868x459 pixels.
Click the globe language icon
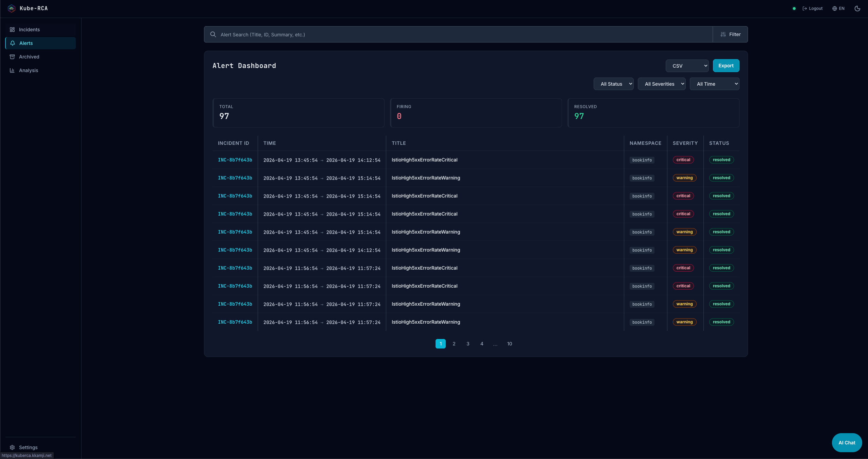pyautogui.click(x=835, y=8)
